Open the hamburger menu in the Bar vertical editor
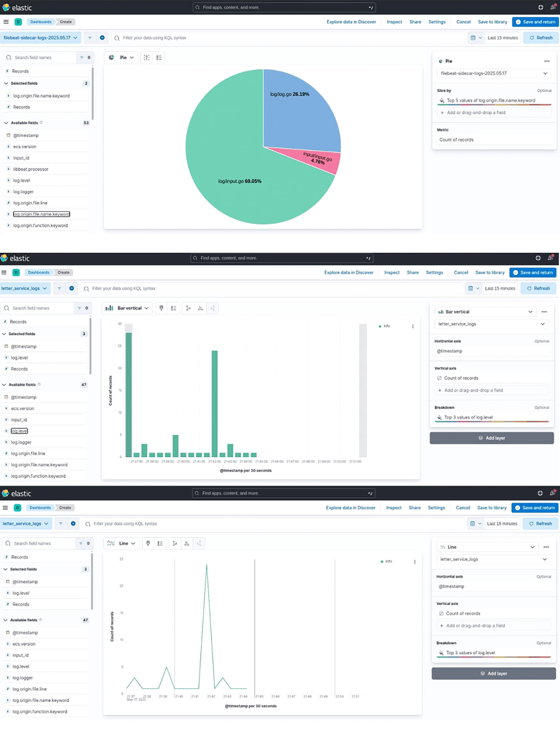This screenshot has height=740, width=560. [x=4, y=272]
